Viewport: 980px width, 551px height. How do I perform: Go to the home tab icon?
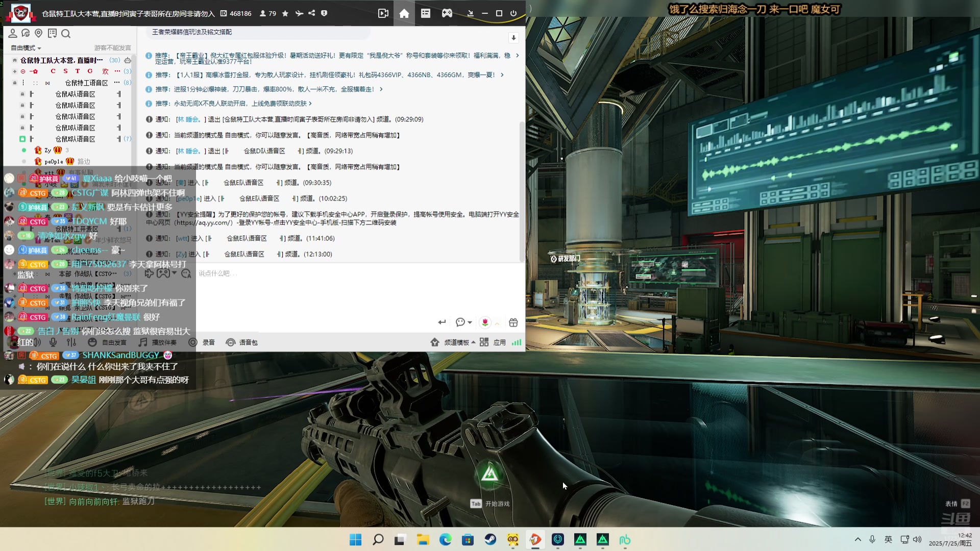click(404, 13)
